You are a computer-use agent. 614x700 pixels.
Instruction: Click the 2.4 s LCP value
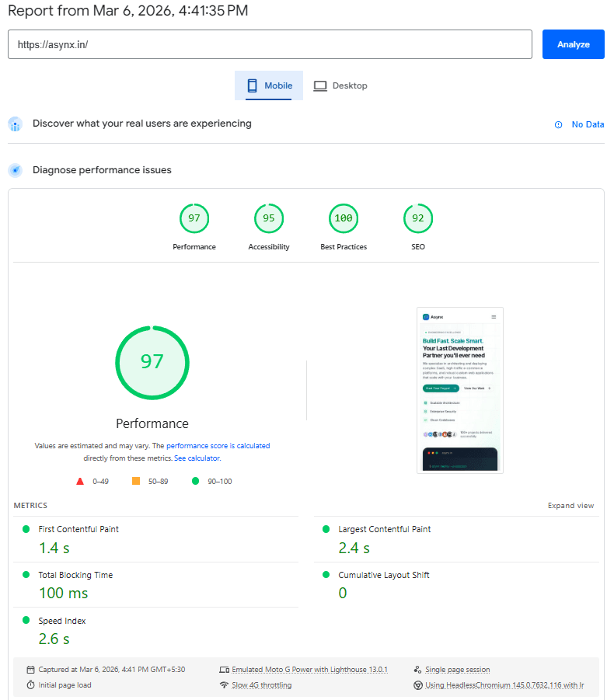(354, 548)
